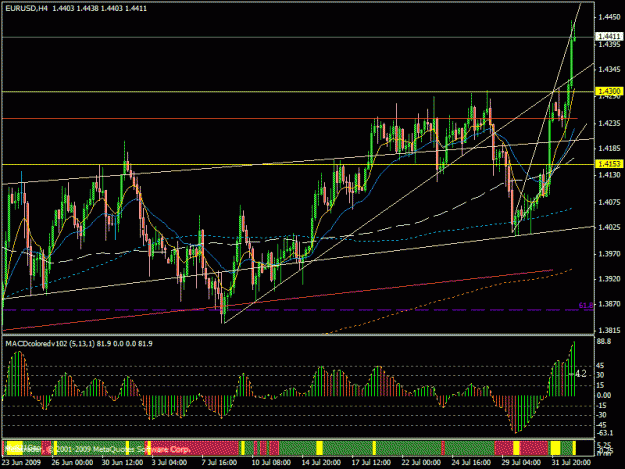Click the yellow 1.4153 price level label

tap(609, 164)
